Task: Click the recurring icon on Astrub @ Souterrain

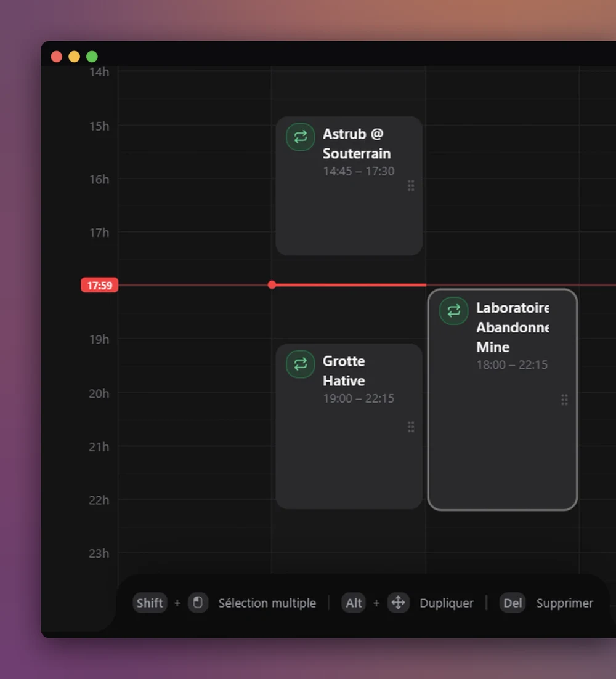Action: [x=300, y=137]
